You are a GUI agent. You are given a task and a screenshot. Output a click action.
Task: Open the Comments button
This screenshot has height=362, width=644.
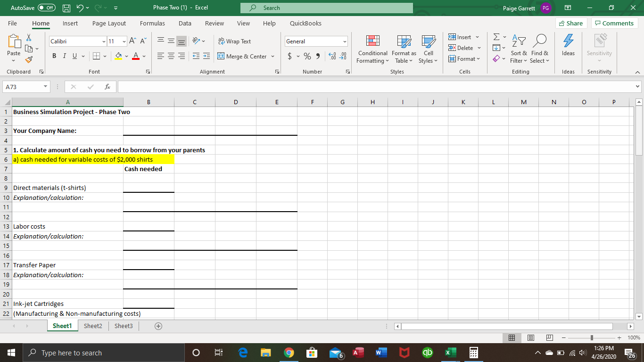(614, 23)
